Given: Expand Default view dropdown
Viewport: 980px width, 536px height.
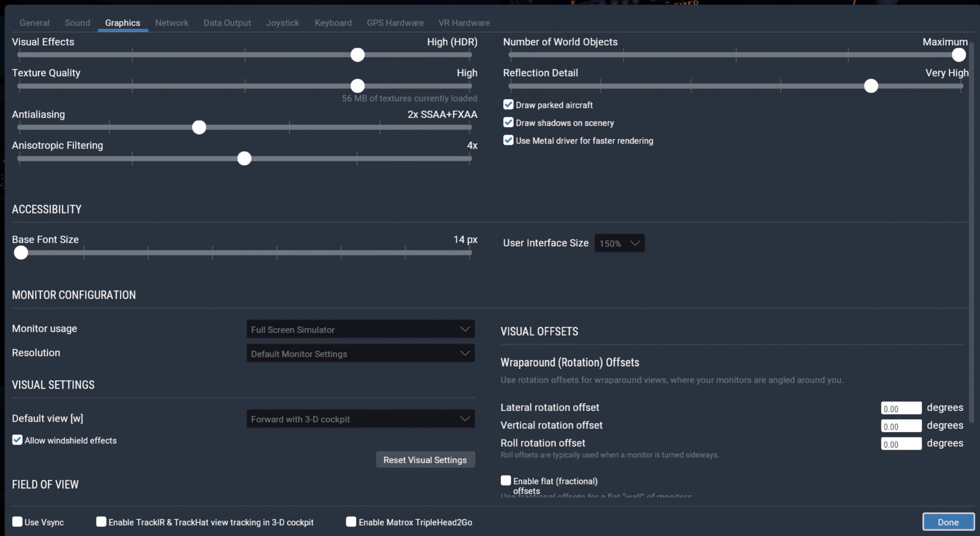Looking at the screenshot, I should 360,419.
